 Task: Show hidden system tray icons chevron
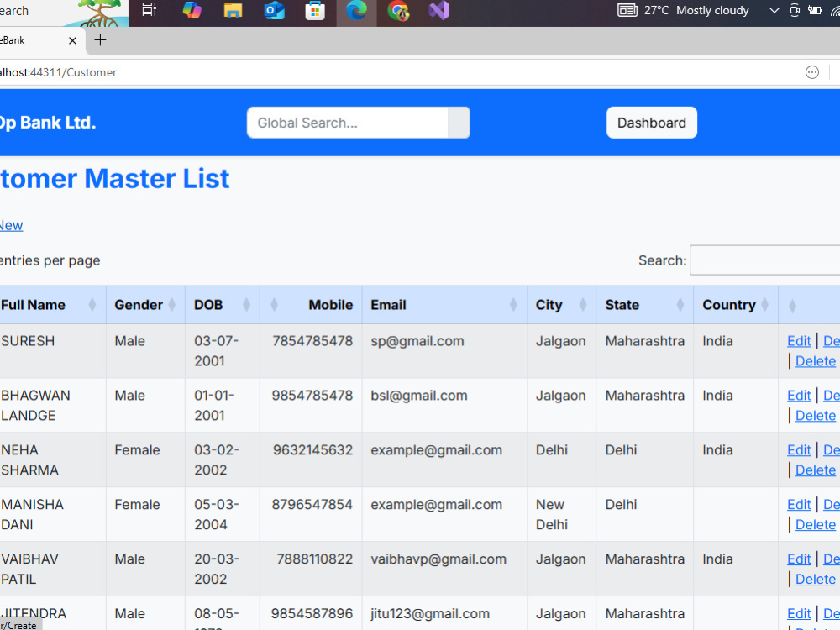coord(774,10)
